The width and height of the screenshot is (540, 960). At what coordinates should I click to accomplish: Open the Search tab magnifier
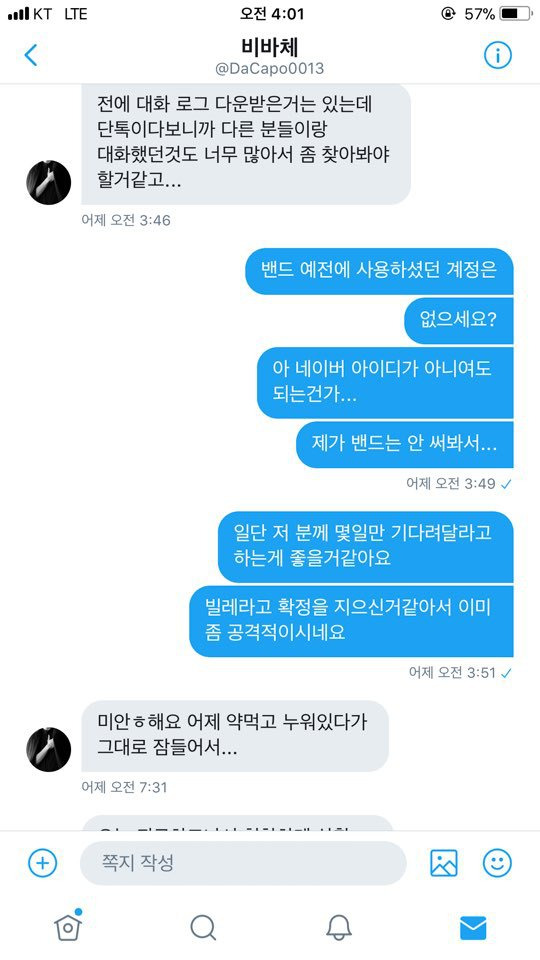[x=203, y=928]
